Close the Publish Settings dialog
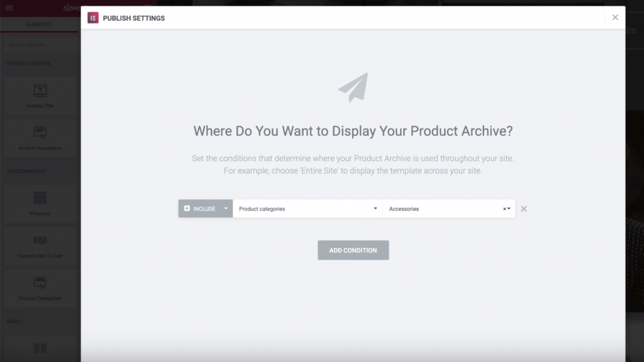 [x=615, y=18]
